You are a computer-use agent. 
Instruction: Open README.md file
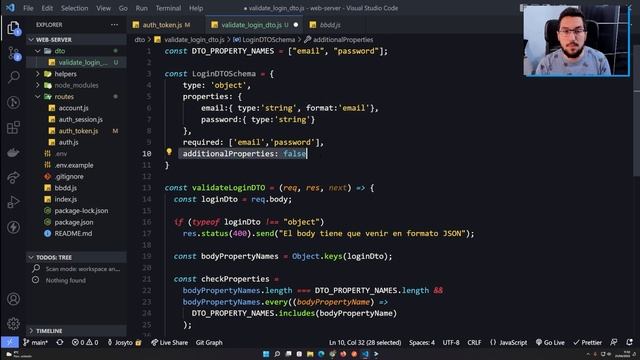(76, 233)
